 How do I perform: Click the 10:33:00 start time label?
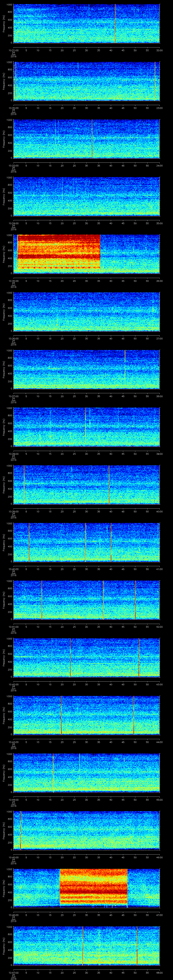coord(13,166)
